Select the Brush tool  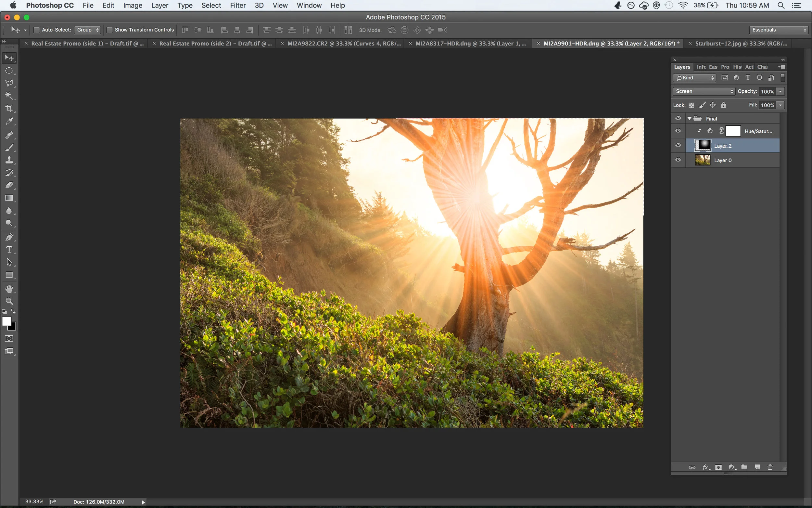(9, 148)
